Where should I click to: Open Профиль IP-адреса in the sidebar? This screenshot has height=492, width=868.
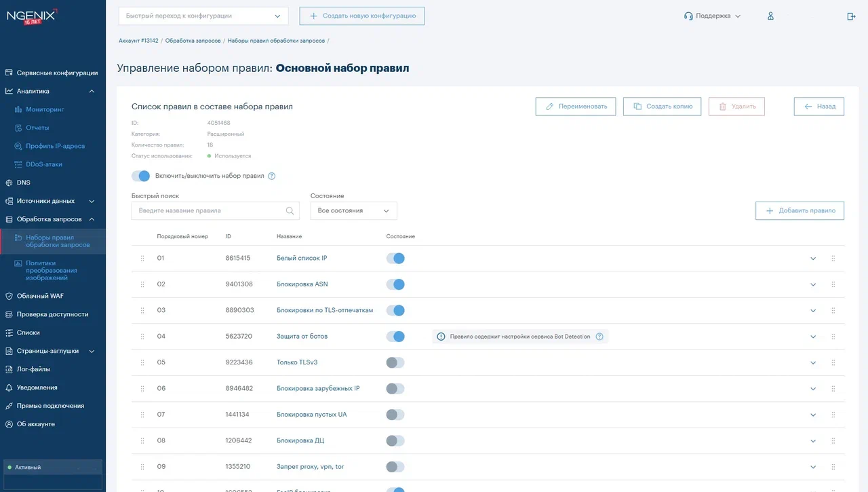(46, 145)
